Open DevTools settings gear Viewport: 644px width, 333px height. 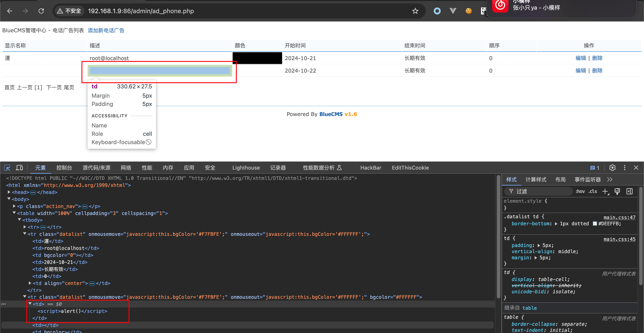tap(612, 168)
